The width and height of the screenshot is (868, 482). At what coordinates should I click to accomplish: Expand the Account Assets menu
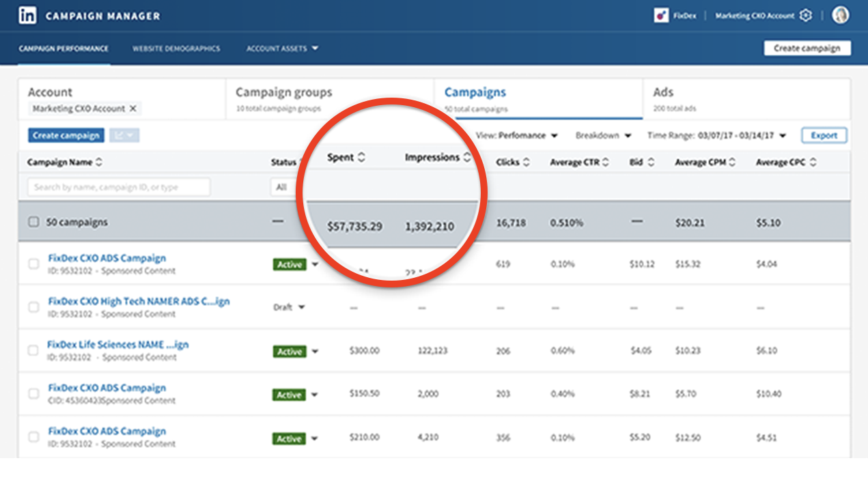[x=283, y=48]
